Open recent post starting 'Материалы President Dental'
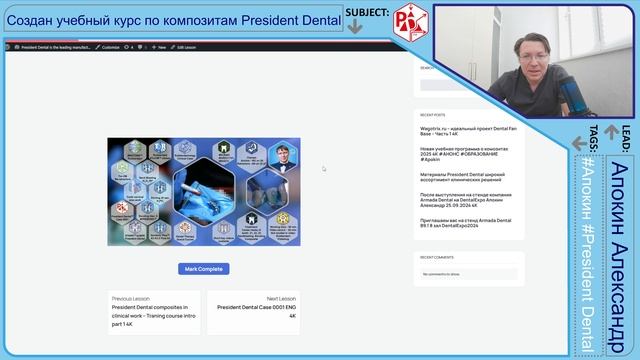The height and width of the screenshot is (360, 640). [462, 177]
